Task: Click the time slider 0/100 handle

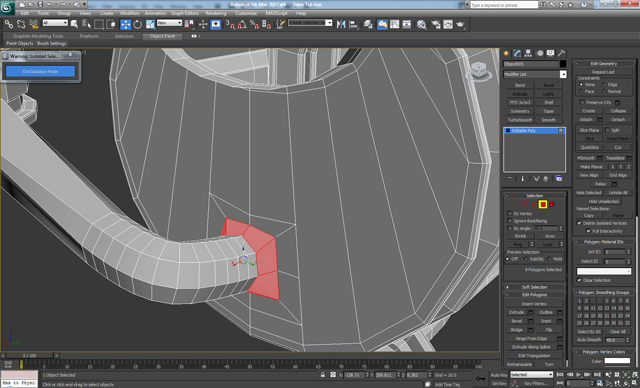Action: tap(29, 356)
